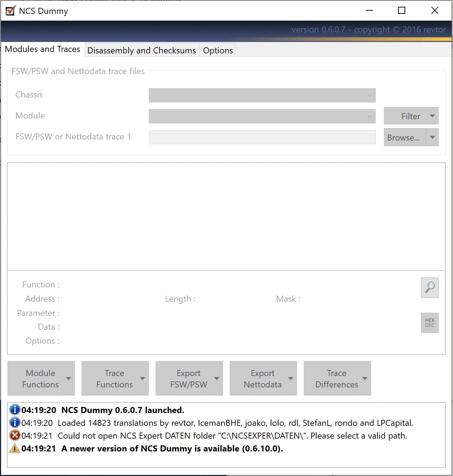Expand the Export Nettodata dropdown arrow
Viewport: 453px width, 476px height.
click(291, 379)
